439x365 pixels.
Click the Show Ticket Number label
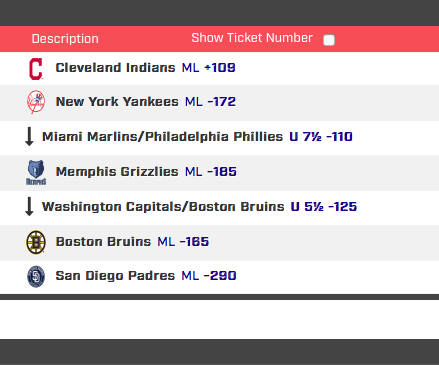pyautogui.click(x=252, y=38)
